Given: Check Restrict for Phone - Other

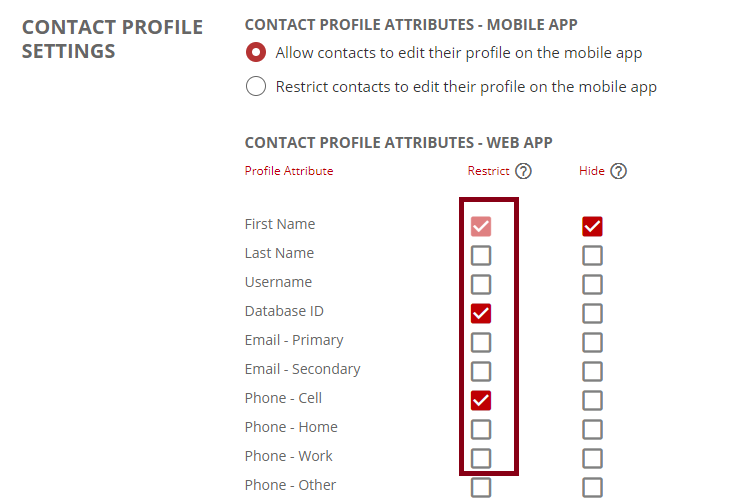Looking at the screenshot, I should coord(481,487).
